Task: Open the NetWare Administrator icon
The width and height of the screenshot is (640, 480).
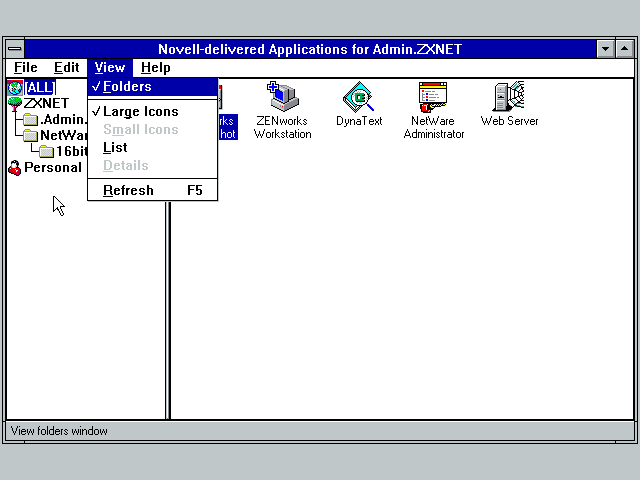Action: pos(433,97)
